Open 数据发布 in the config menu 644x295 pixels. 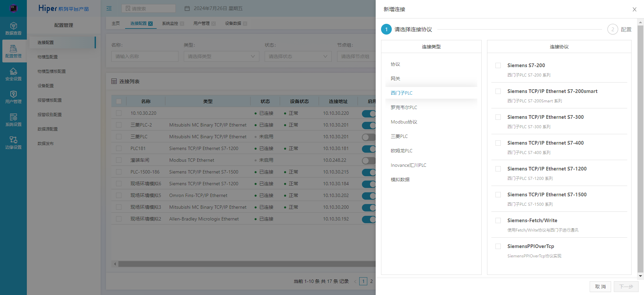[46, 144]
